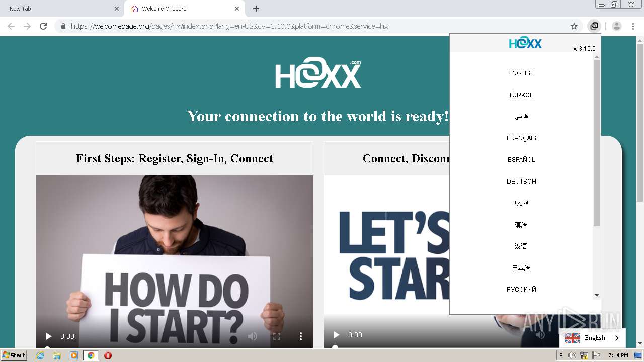Open the volume tray icon

(x=572, y=355)
